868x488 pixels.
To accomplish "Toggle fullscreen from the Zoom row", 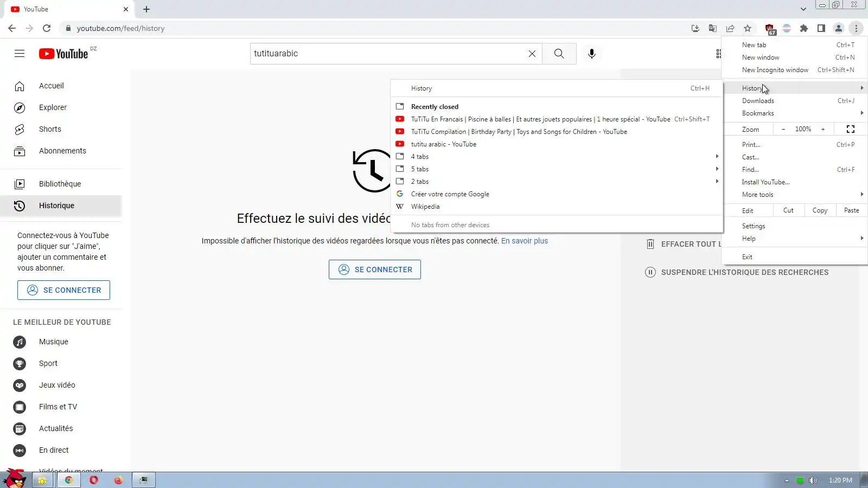I will click(851, 129).
